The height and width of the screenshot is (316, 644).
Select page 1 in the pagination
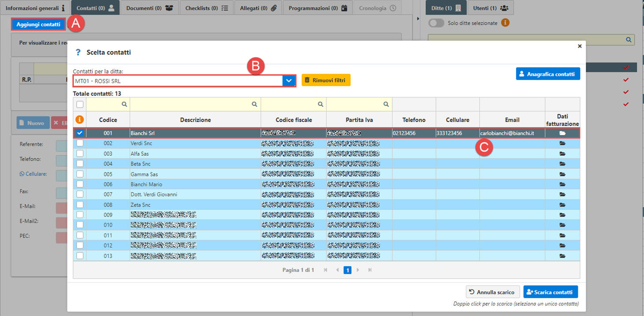[x=347, y=270]
